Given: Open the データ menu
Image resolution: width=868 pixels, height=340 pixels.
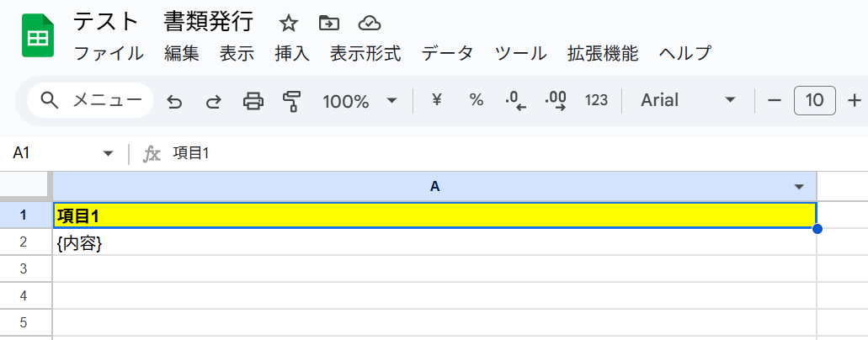Looking at the screenshot, I should [x=447, y=54].
